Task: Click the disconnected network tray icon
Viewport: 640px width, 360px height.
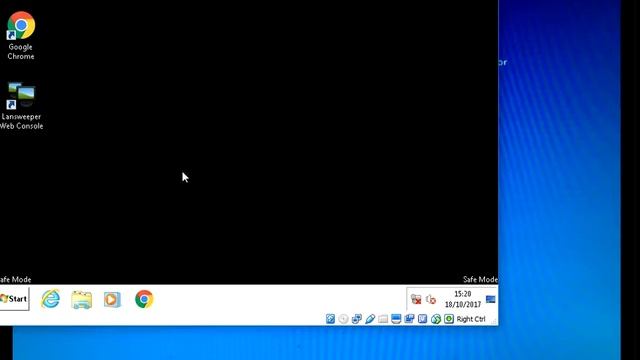Action: click(x=416, y=299)
